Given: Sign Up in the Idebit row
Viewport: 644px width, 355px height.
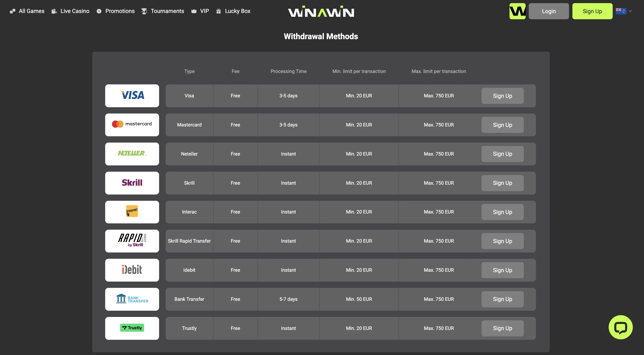Looking at the screenshot, I should (x=503, y=270).
